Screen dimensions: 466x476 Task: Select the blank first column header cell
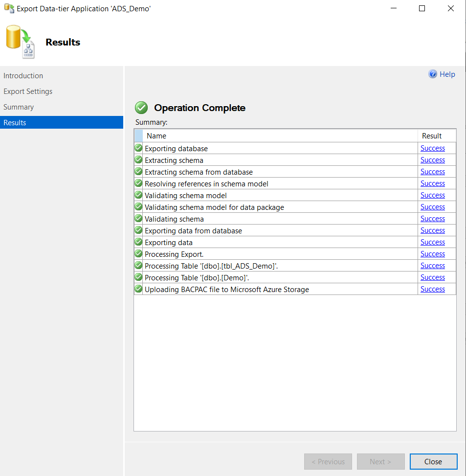(x=139, y=136)
